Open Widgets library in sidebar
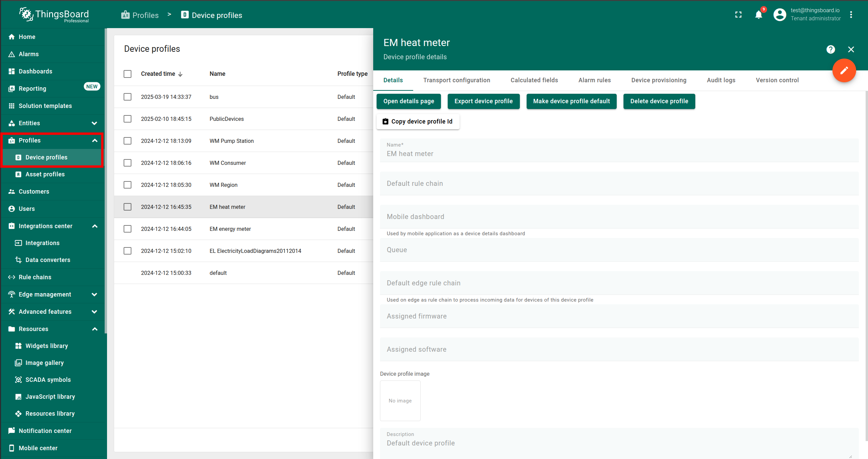Screen dimensions: 868x459 [46, 346]
